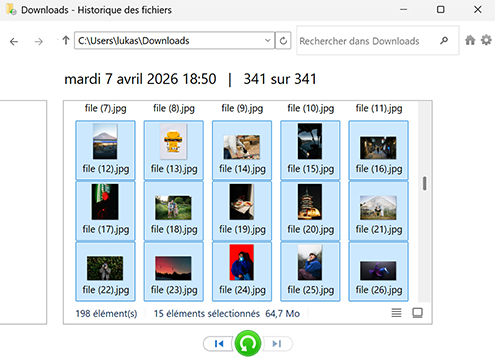This screenshot has width=495, height=360.
Task: Click the file (10).jpg label
Action: coord(310,108)
